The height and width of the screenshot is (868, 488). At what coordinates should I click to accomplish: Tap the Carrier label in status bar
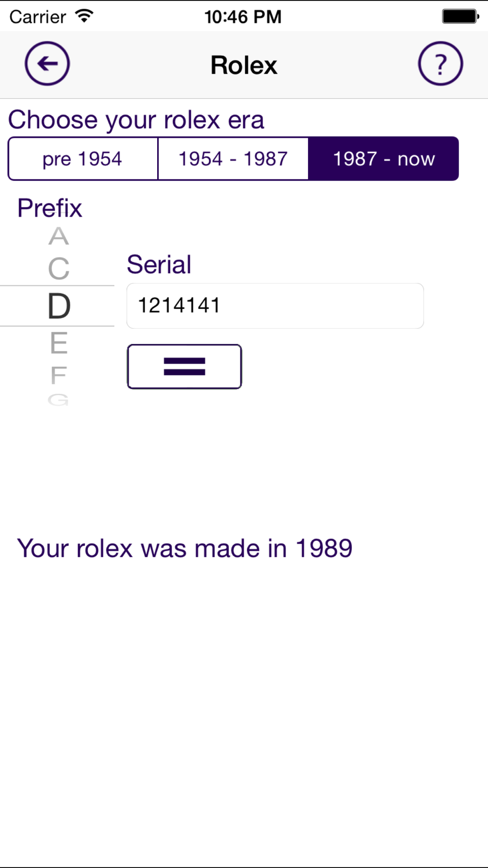tap(38, 17)
